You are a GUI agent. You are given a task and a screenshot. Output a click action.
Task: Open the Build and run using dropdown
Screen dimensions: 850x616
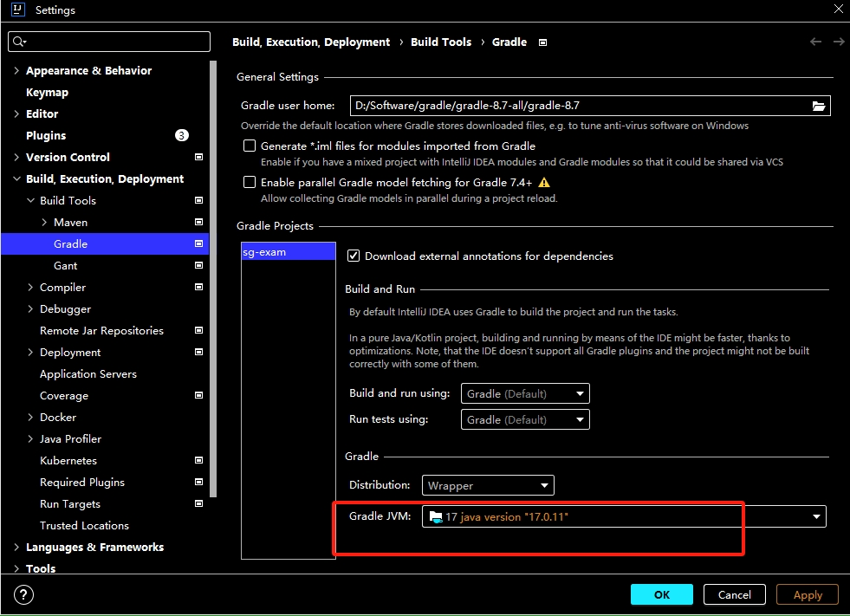coord(525,393)
